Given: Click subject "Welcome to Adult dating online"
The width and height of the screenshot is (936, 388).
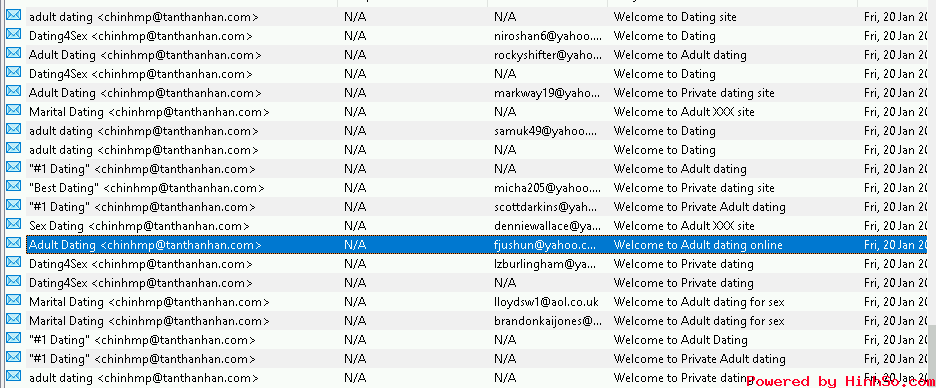Looking at the screenshot, I should tap(698, 245).
